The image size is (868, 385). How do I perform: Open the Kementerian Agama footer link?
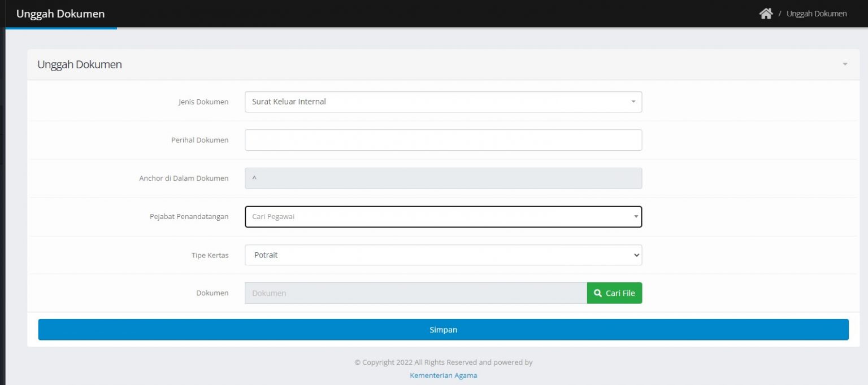coord(443,375)
